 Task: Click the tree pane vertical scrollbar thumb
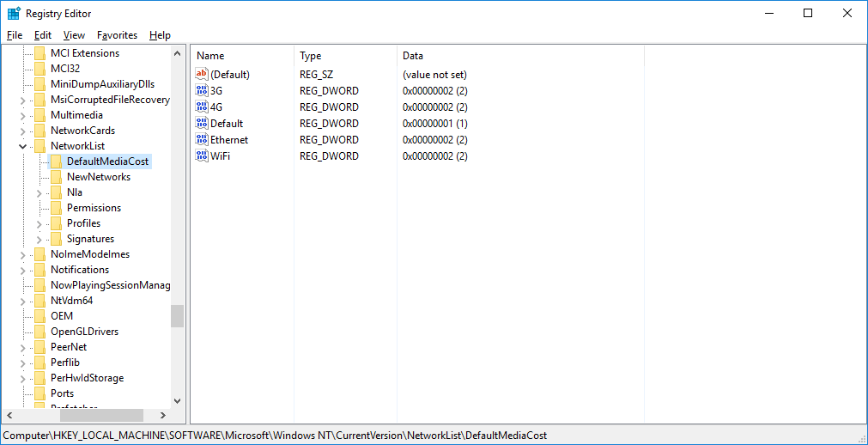tap(177, 316)
